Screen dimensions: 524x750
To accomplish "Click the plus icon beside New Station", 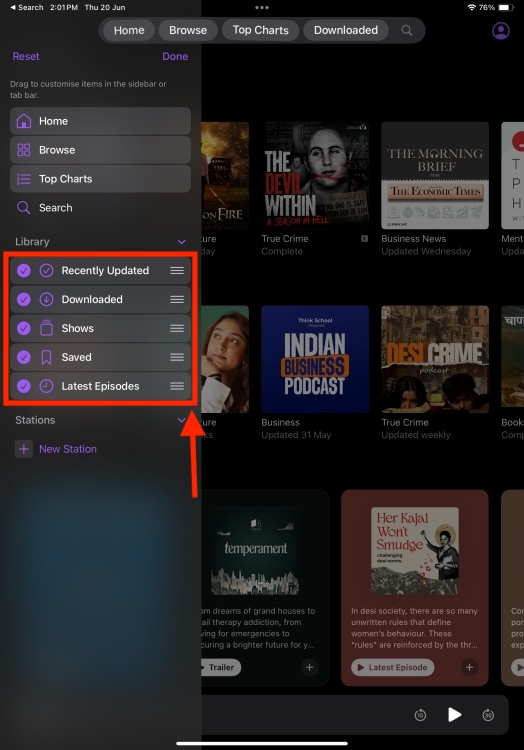I will pyautogui.click(x=23, y=449).
